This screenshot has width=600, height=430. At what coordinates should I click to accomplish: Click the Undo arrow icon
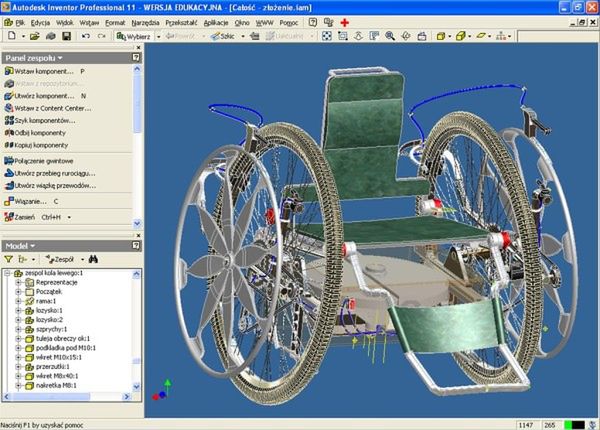(x=86, y=36)
